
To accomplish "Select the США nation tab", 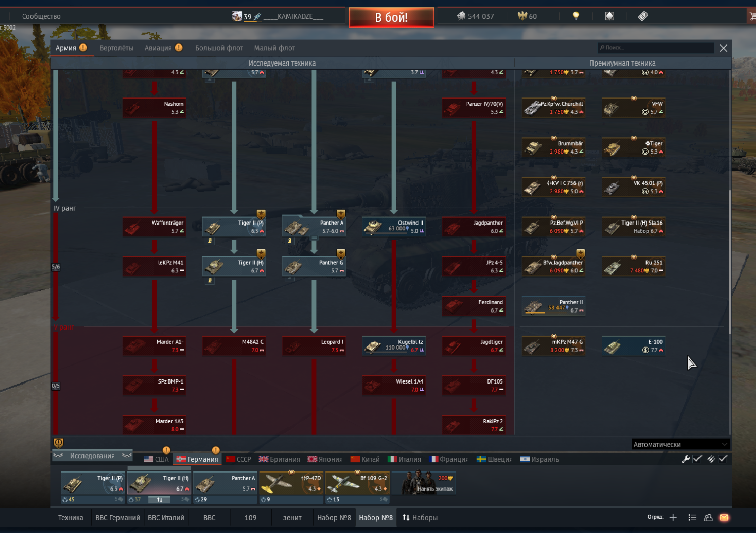I will coord(156,459).
